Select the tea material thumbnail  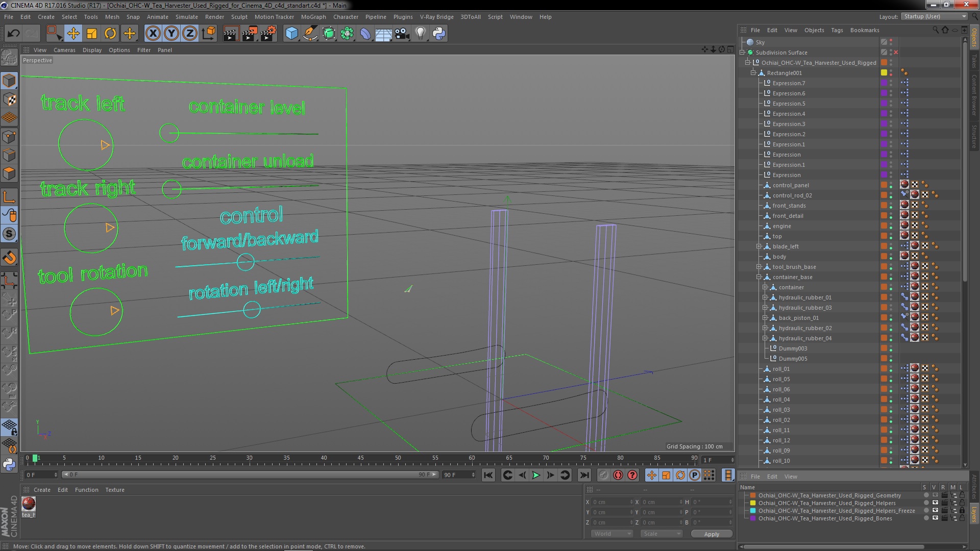29,504
